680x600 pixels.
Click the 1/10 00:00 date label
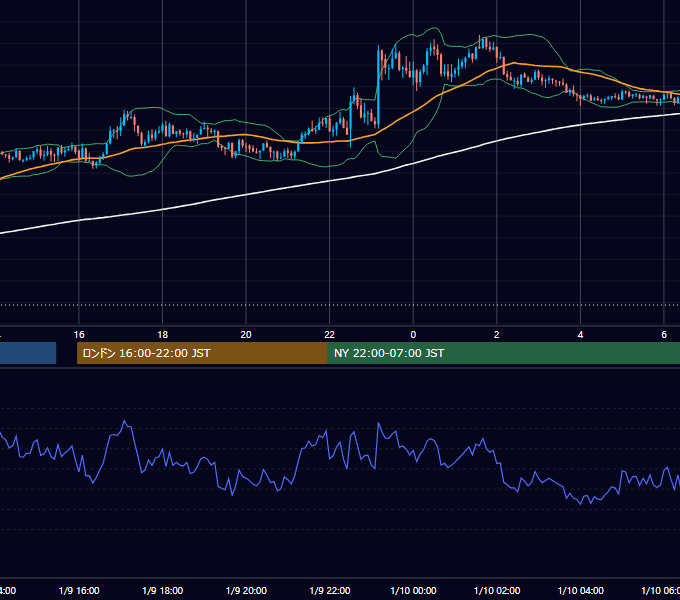click(x=413, y=591)
